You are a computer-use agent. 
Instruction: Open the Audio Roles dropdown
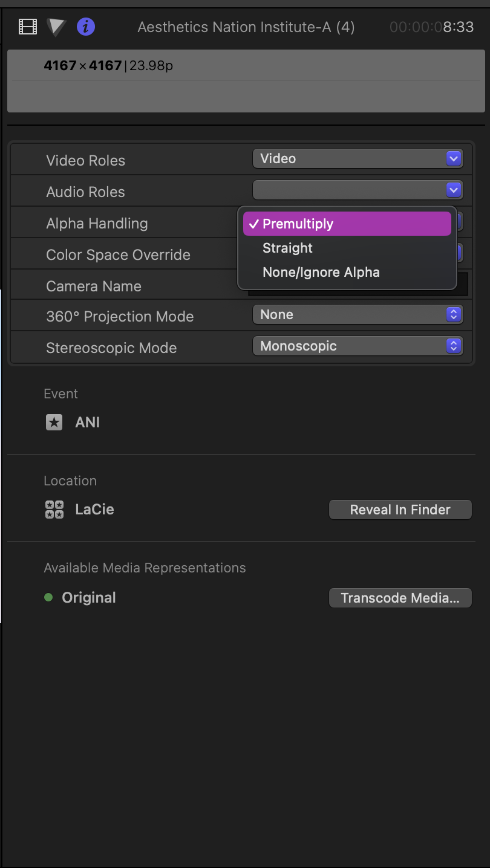358,190
